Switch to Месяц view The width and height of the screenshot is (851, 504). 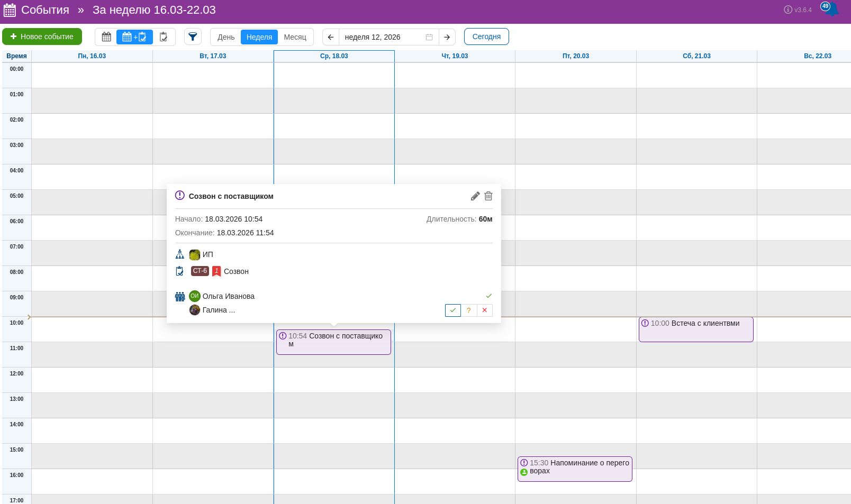[x=295, y=37]
